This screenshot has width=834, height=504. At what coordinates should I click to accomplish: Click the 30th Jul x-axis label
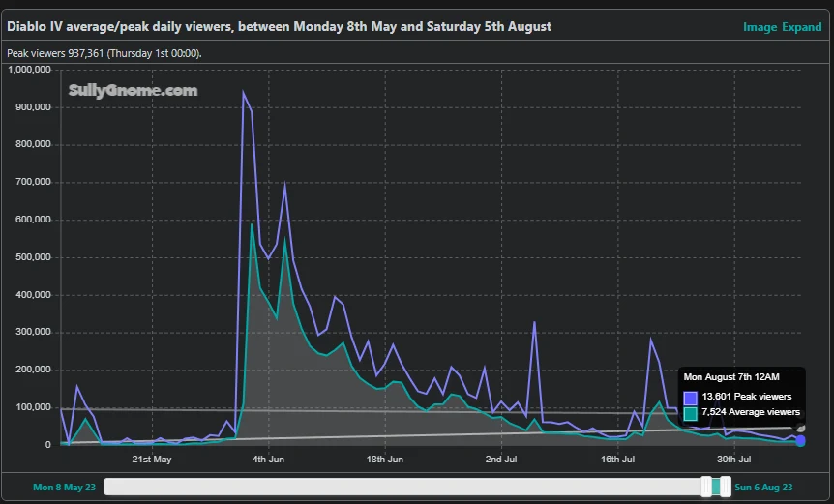(733, 460)
